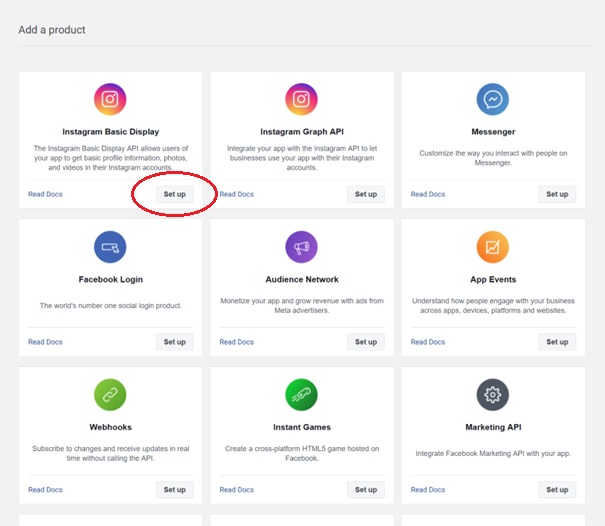Image resolution: width=605 pixels, height=526 pixels.
Task: Click the Facebook Login icon
Action: tap(110, 247)
